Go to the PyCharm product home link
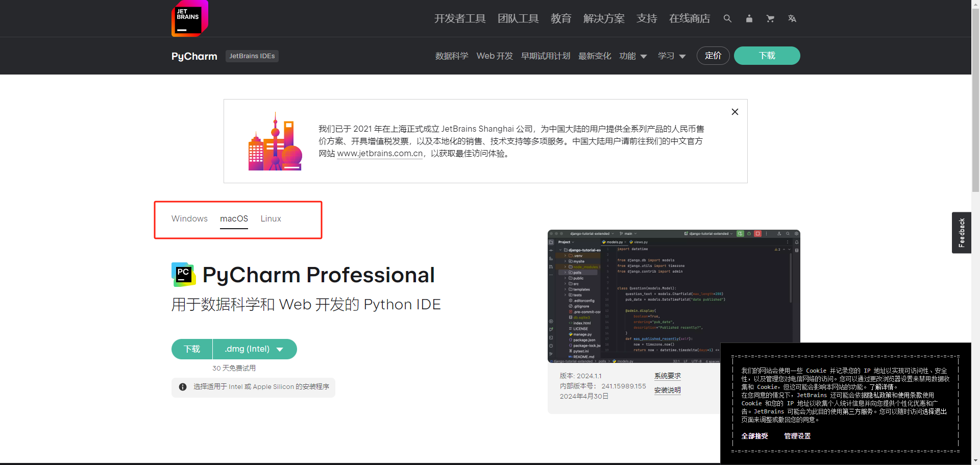 coord(194,56)
